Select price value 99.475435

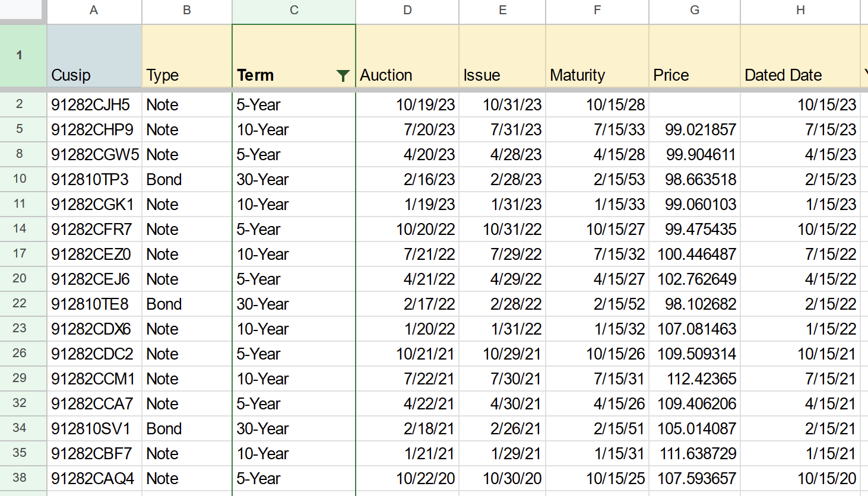tap(695, 229)
